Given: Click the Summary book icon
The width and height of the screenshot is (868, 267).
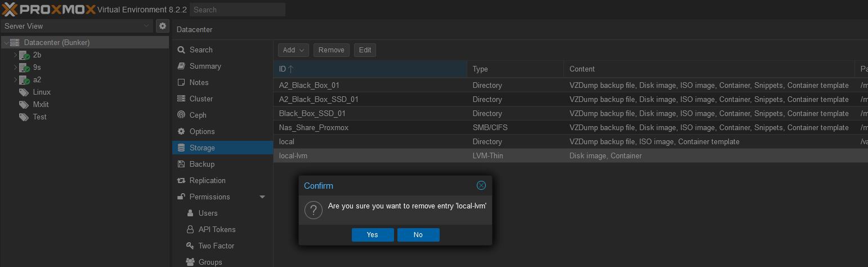Looking at the screenshot, I should click(x=181, y=66).
